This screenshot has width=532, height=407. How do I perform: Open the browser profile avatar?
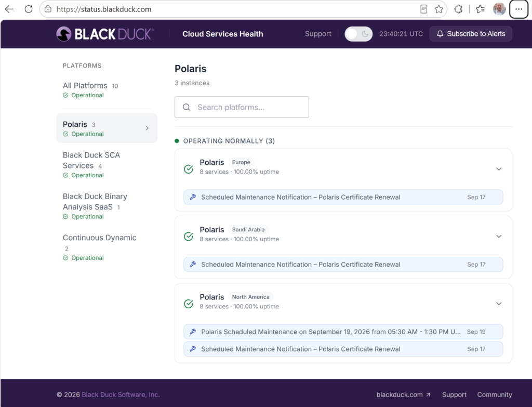[499, 9]
